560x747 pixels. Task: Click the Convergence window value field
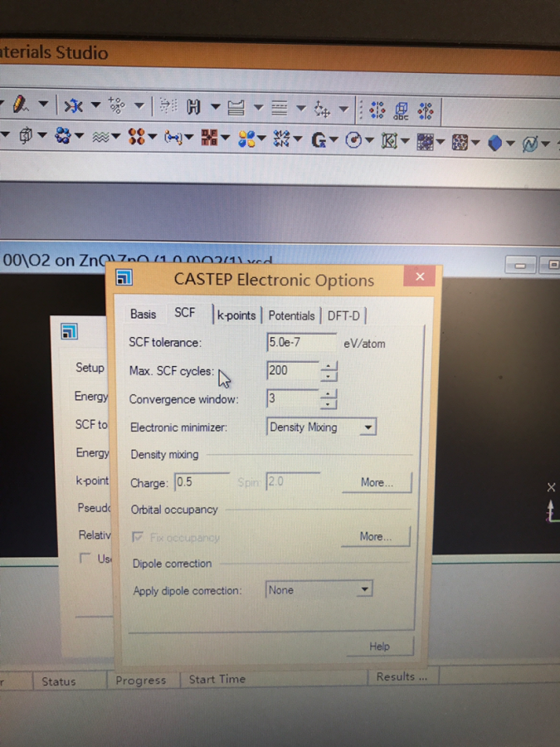pos(293,398)
